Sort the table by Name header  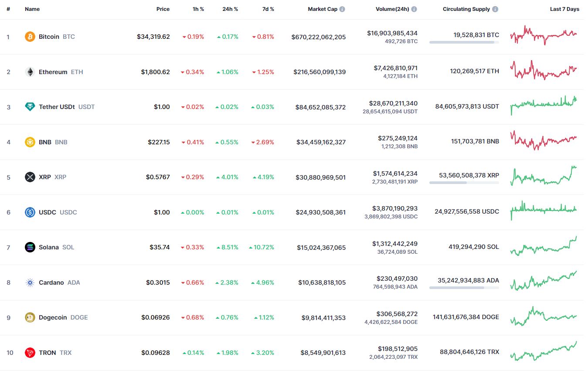(x=32, y=9)
